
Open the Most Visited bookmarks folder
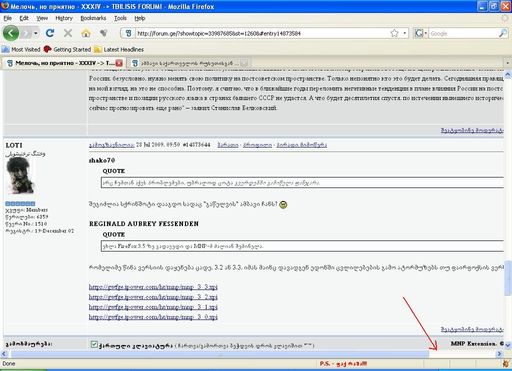point(21,49)
